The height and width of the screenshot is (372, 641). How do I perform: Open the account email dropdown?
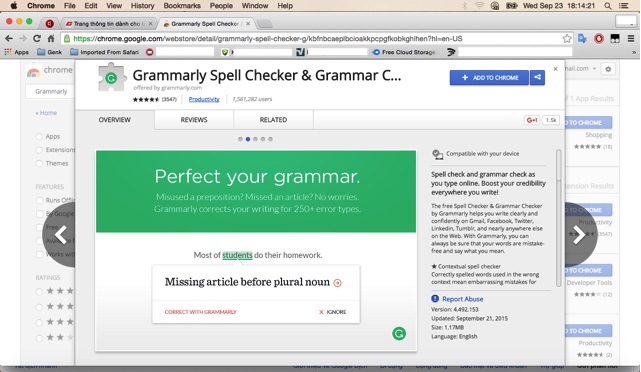pyautogui.click(x=581, y=69)
